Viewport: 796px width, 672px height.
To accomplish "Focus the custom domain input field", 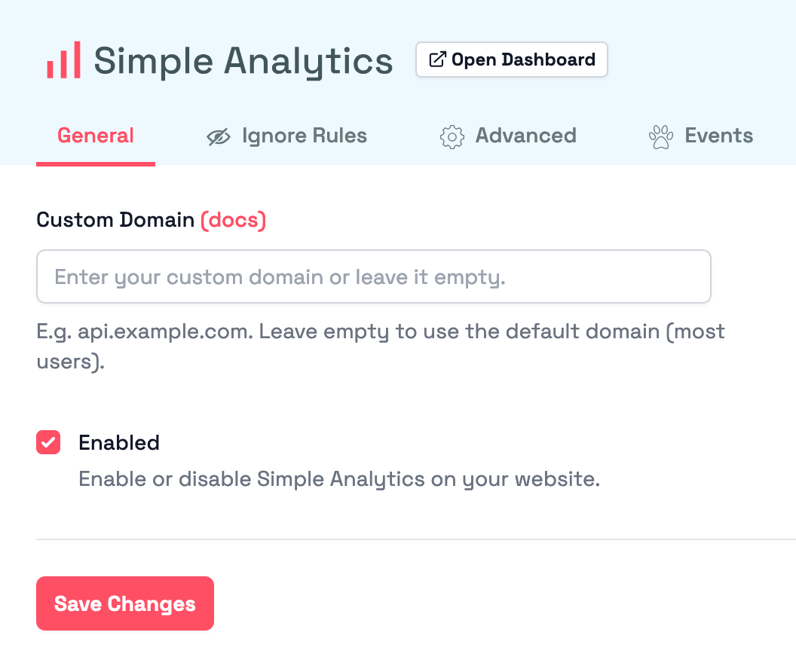I will click(374, 276).
